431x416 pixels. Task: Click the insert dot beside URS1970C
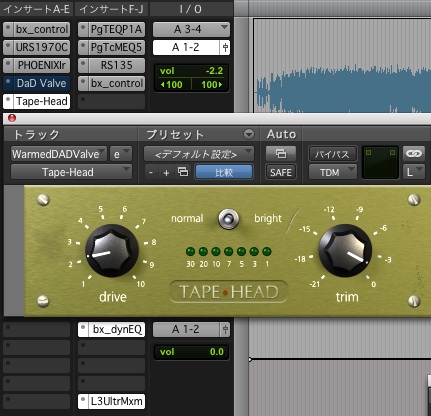(8, 44)
